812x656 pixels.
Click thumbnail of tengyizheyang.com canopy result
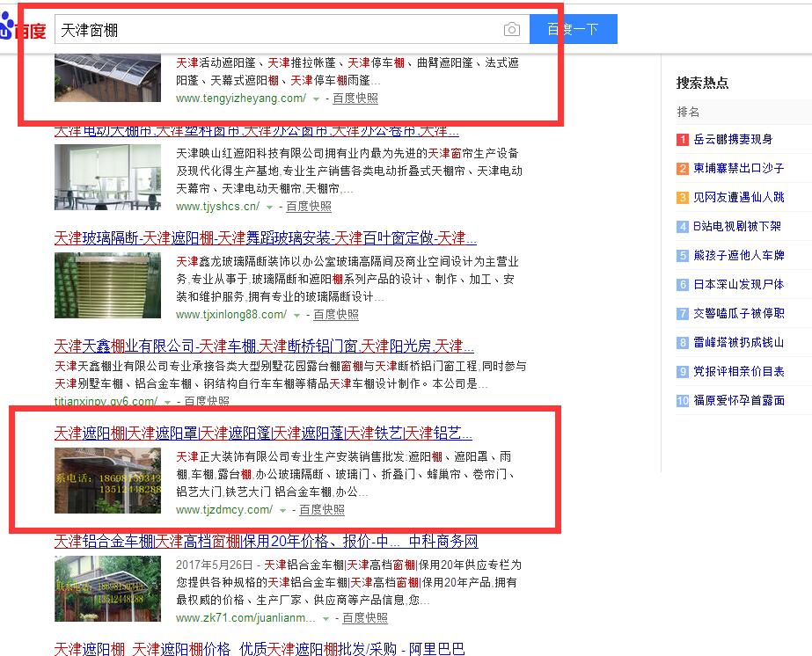click(x=107, y=77)
